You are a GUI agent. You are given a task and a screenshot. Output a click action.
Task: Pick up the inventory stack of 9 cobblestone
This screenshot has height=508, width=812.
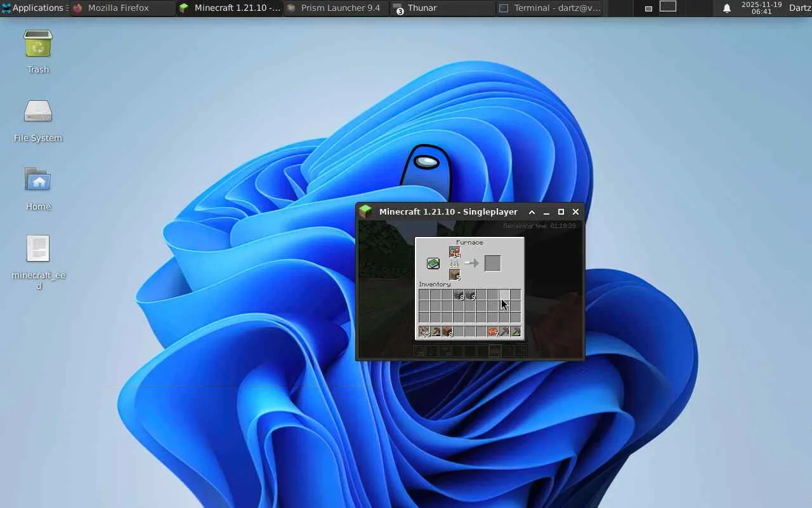[x=469, y=295]
